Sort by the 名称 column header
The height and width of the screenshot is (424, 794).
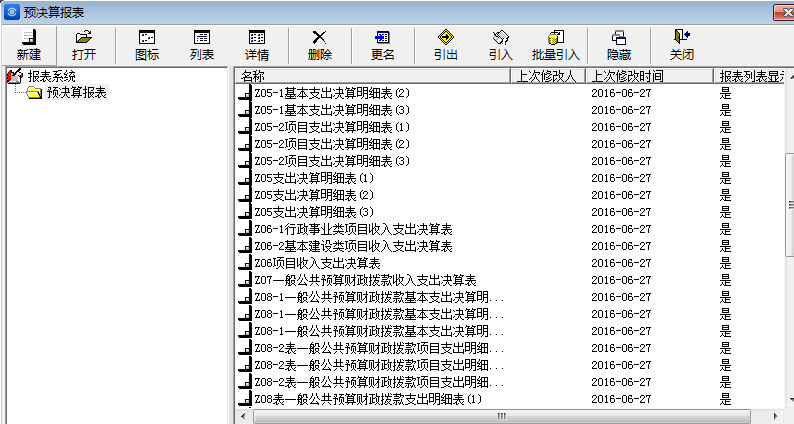373,76
